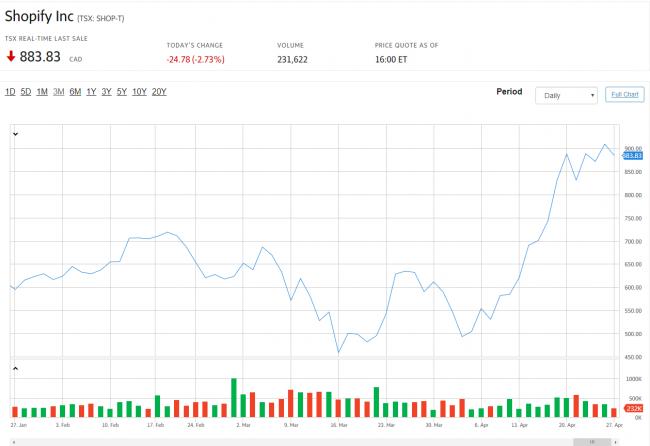
Task: Click the 900.00 price axis label
Action: pyautogui.click(x=633, y=148)
